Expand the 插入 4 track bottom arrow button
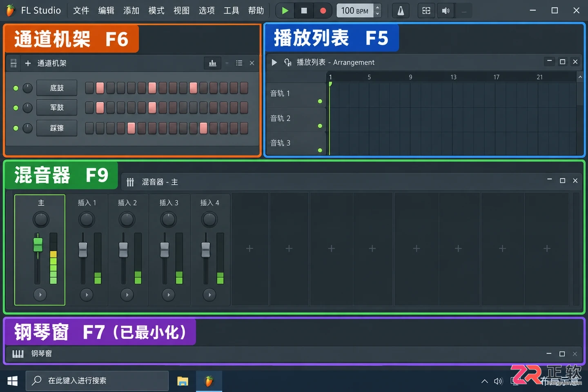Image resolution: width=588 pixels, height=392 pixels. click(x=209, y=294)
